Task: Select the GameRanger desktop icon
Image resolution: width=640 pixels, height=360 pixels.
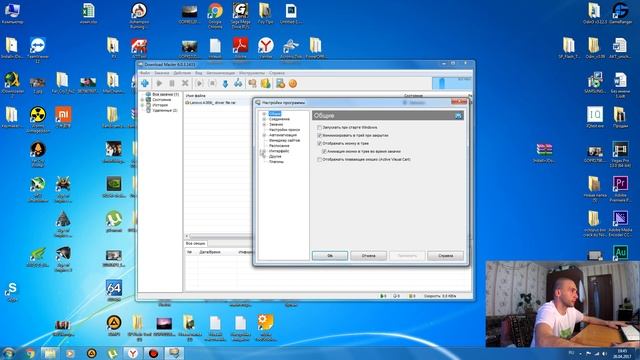Action: [x=620, y=13]
